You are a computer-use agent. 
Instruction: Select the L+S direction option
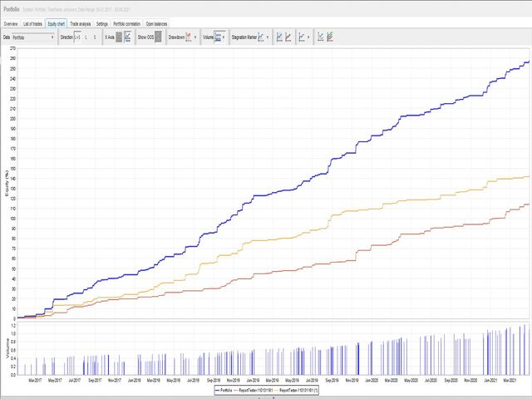click(x=77, y=37)
